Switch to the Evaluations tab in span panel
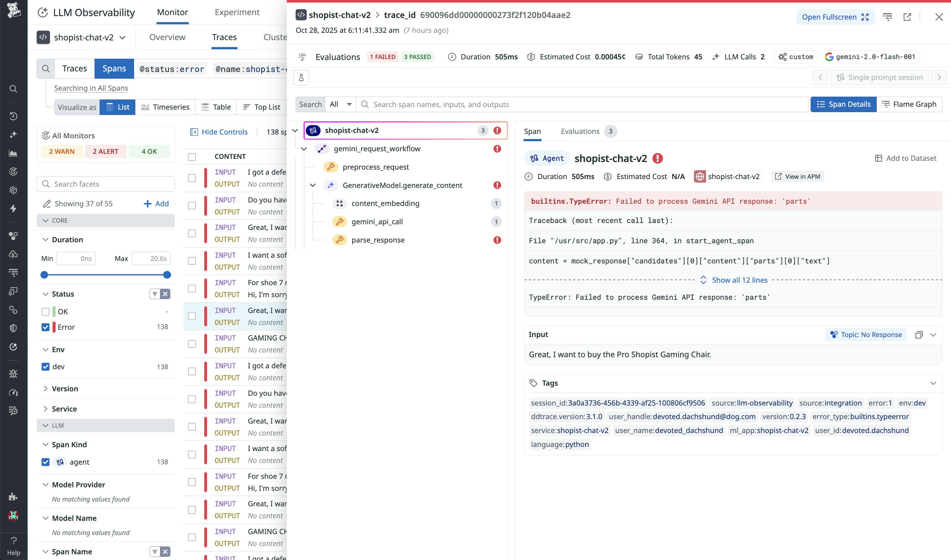Image resolution: width=951 pixels, height=560 pixels. (x=580, y=131)
